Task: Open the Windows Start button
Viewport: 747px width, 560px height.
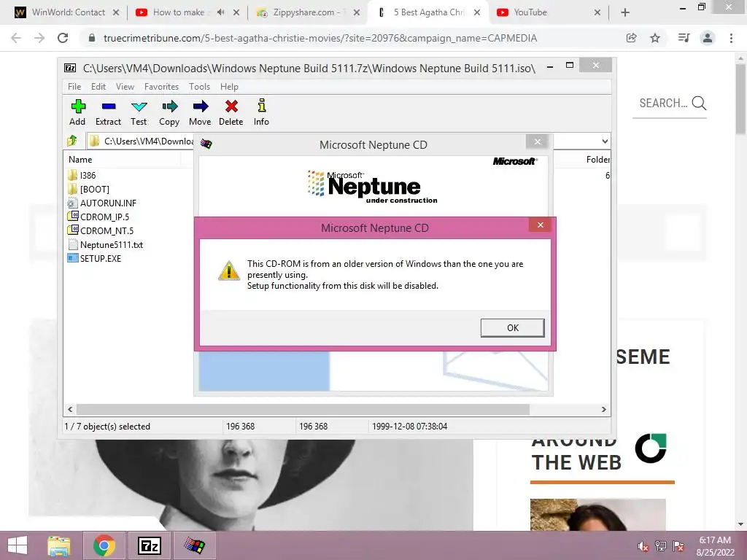Action: pyautogui.click(x=18, y=545)
